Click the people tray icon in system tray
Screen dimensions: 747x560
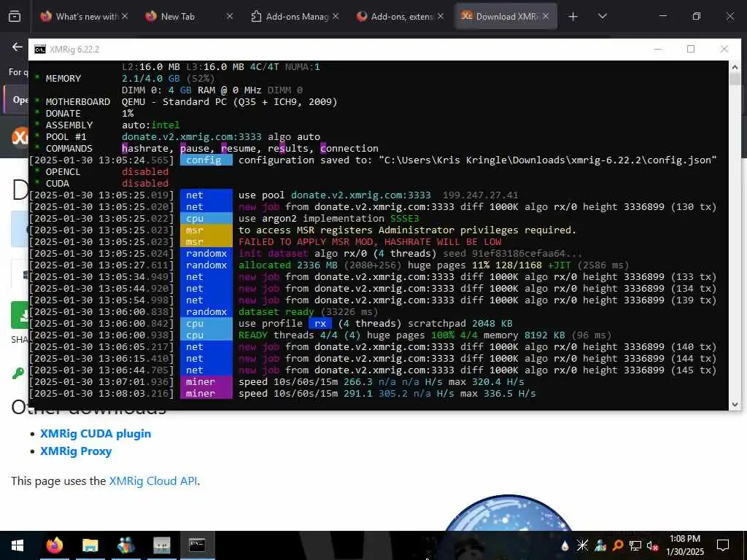tap(600, 545)
